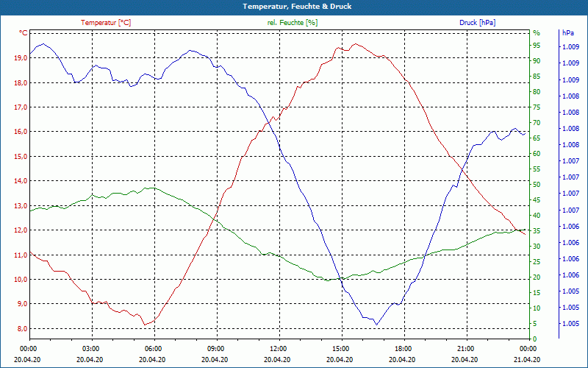This screenshot has width=588, height=368.
Task: Select the 03:00 time axis label
Action: (x=90, y=348)
